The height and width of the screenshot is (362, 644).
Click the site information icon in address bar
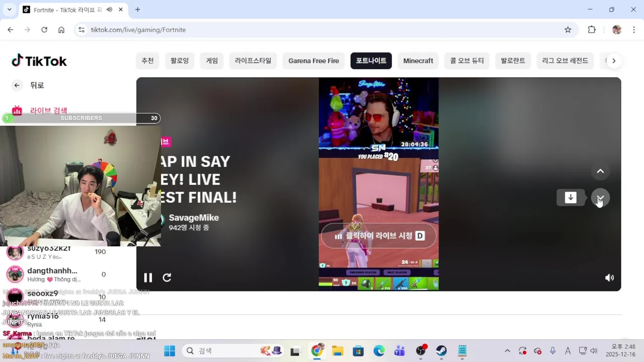[82, 30]
